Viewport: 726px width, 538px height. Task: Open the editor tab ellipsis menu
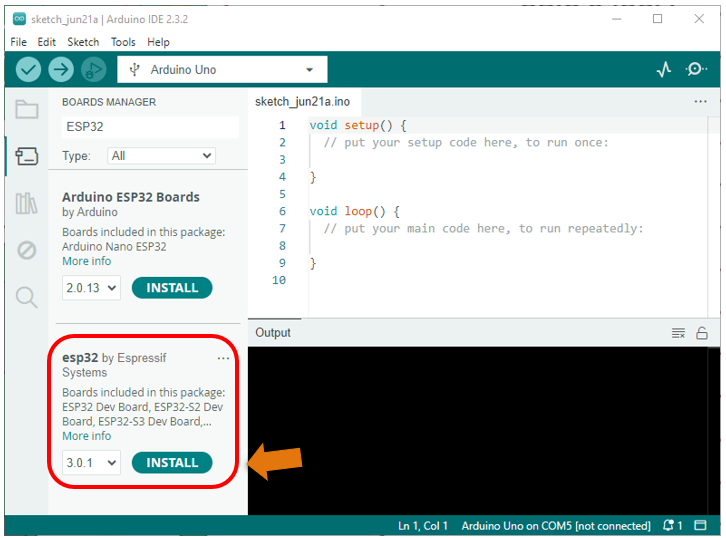click(701, 101)
